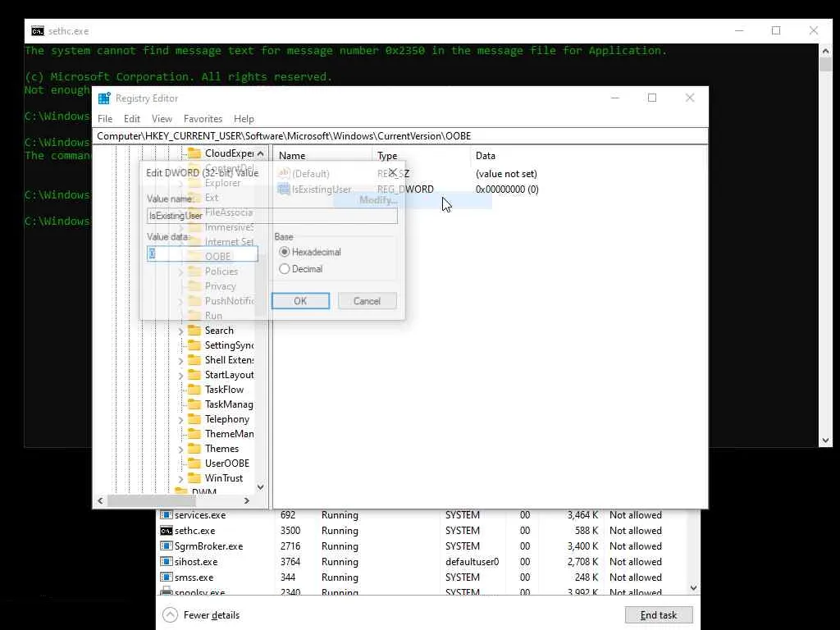Click the sihost.exe process icon
The width and height of the screenshot is (840, 630).
click(166, 562)
